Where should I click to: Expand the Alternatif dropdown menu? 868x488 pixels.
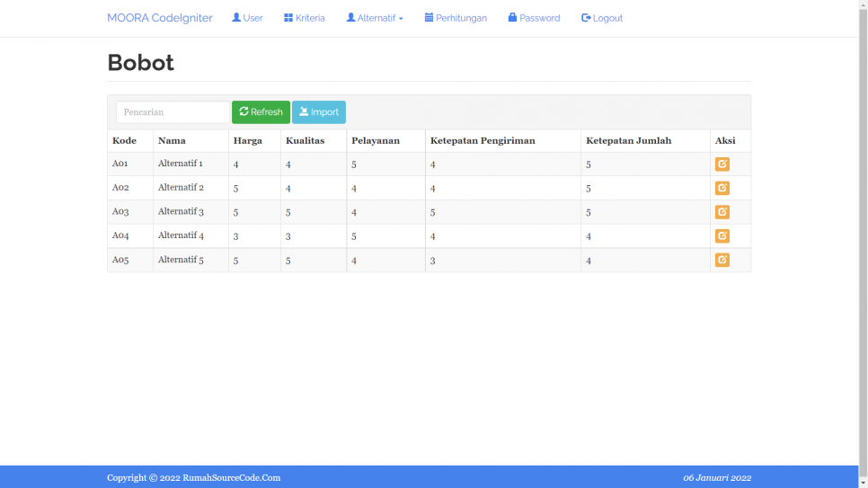click(x=375, y=18)
